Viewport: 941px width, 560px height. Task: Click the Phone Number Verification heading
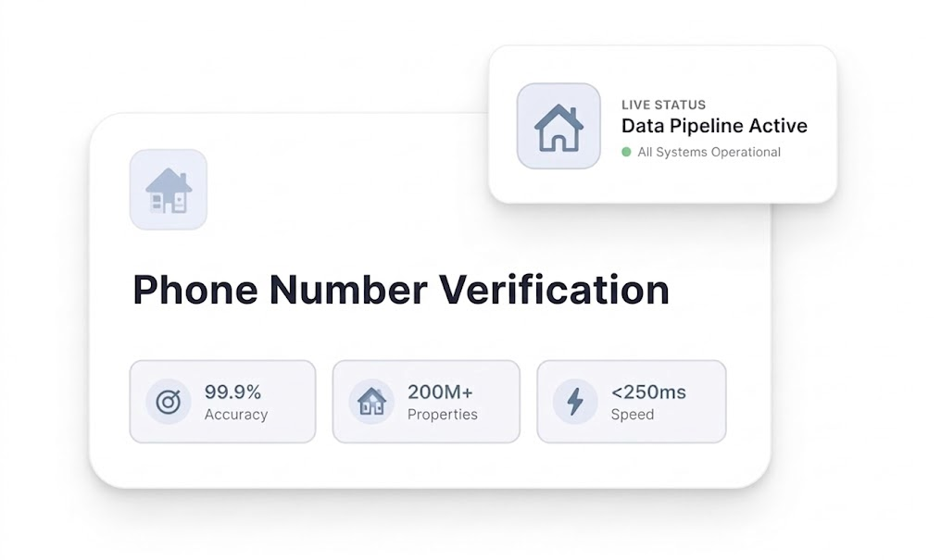pyautogui.click(x=400, y=290)
